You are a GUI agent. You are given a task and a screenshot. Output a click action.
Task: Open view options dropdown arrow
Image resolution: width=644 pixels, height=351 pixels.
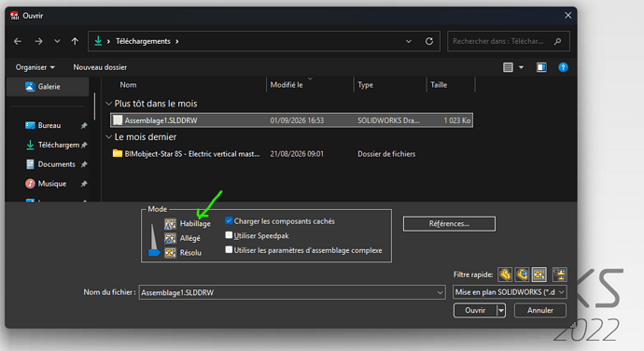point(521,67)
